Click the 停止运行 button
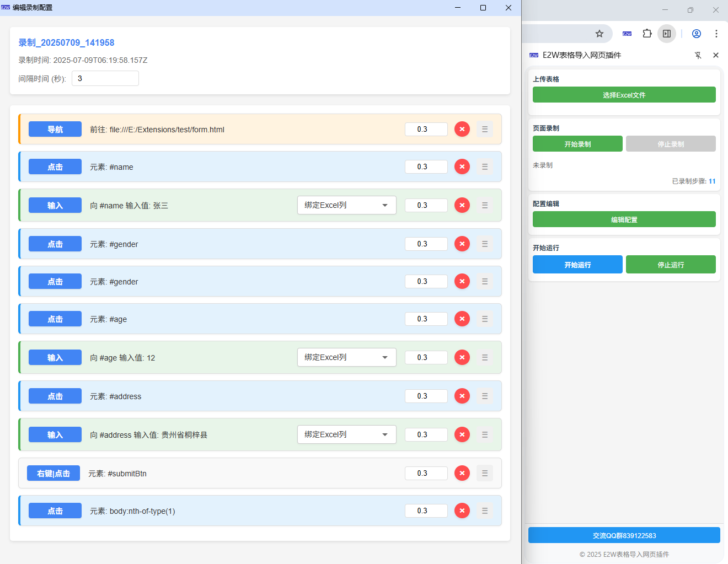This screenshot has width=728, height=564. [x=671, y=265]
